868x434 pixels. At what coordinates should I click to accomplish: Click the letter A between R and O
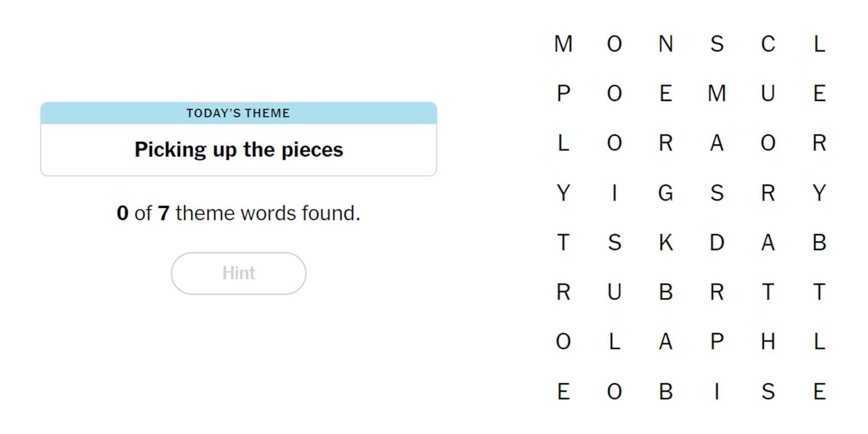[716, 143]
